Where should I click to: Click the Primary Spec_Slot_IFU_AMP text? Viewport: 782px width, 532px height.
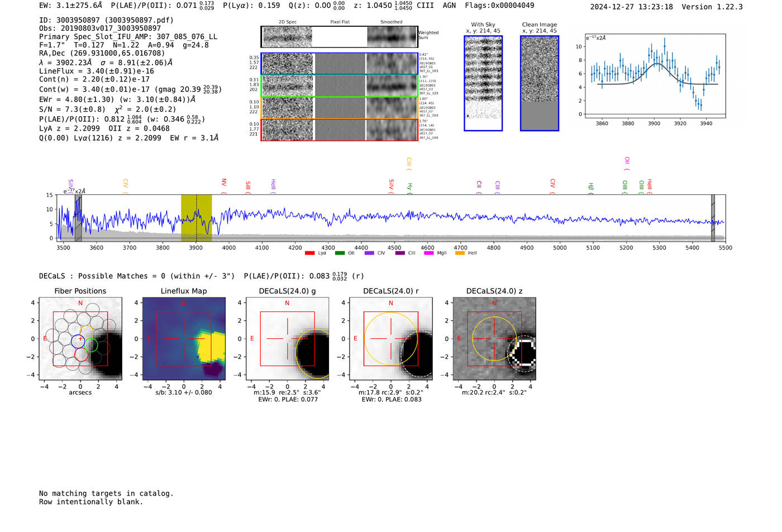[128, 37]
